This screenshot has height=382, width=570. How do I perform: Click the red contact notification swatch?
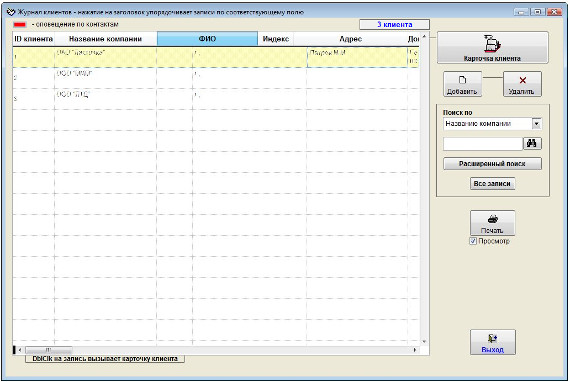pyautogui.click(x=20, y=25)
